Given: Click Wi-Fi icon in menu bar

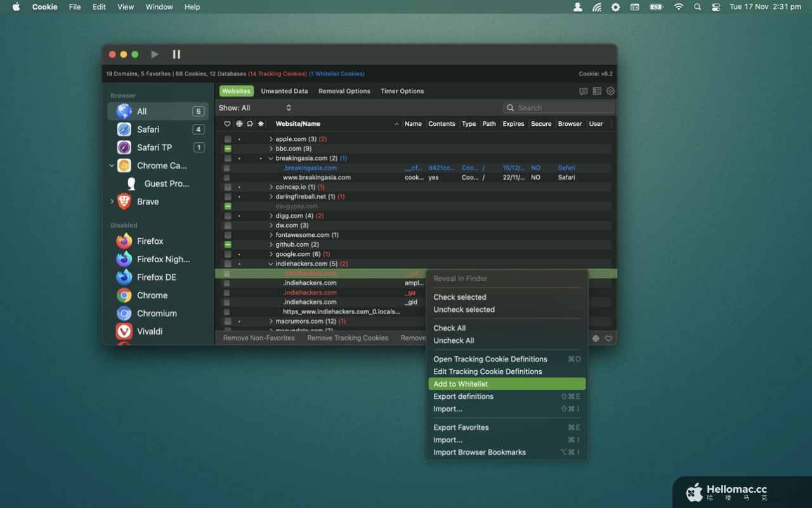Looking at the screenshot, I should 679,7.
